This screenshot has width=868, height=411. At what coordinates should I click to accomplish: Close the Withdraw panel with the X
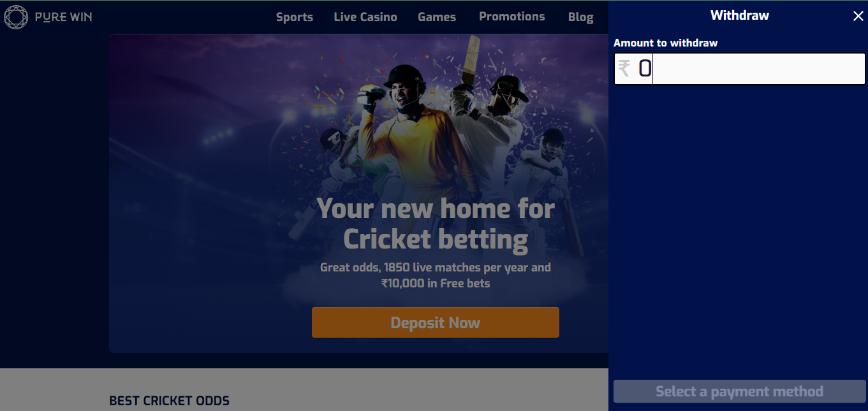click(858, 17)
